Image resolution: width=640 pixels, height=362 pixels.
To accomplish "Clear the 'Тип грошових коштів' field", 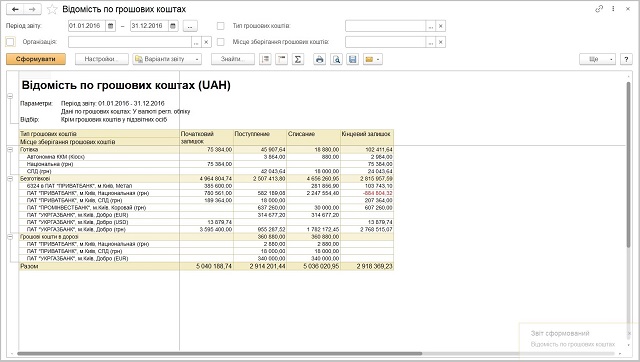I will tap(441, 26).
